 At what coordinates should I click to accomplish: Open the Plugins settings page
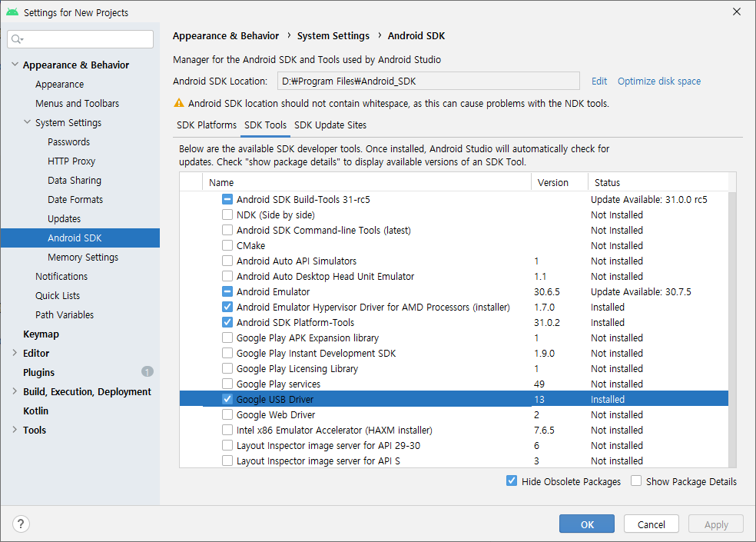38,372
